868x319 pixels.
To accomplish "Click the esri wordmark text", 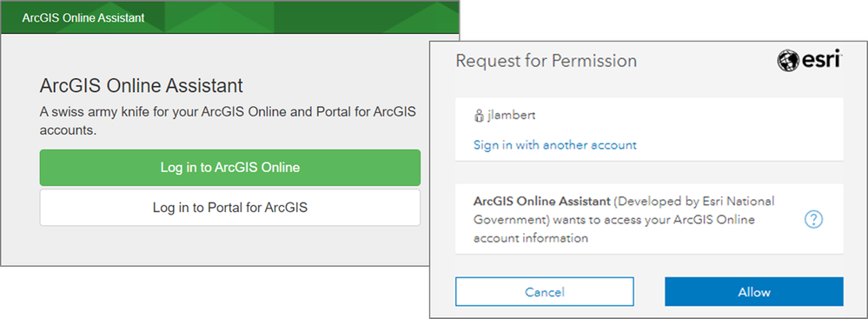I will click(821, 60).
